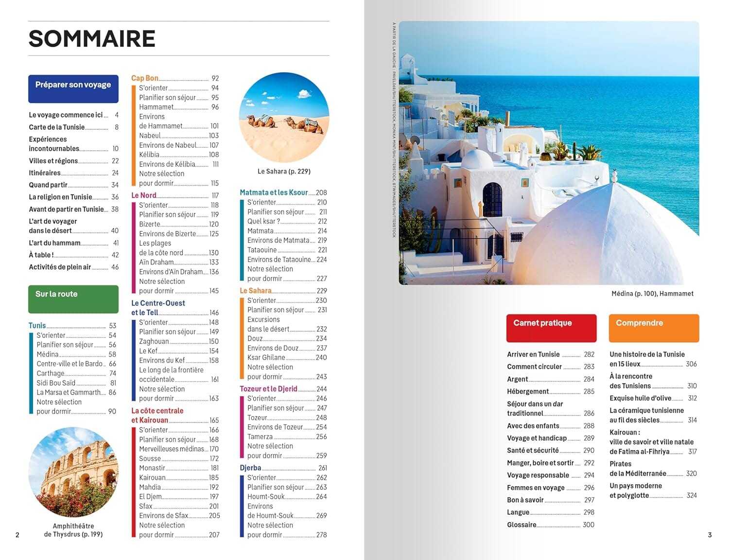The width and height of the screenshot is (729, 560).
Task: Open the 'Préparer son voyage' section header
Action: 73,88
